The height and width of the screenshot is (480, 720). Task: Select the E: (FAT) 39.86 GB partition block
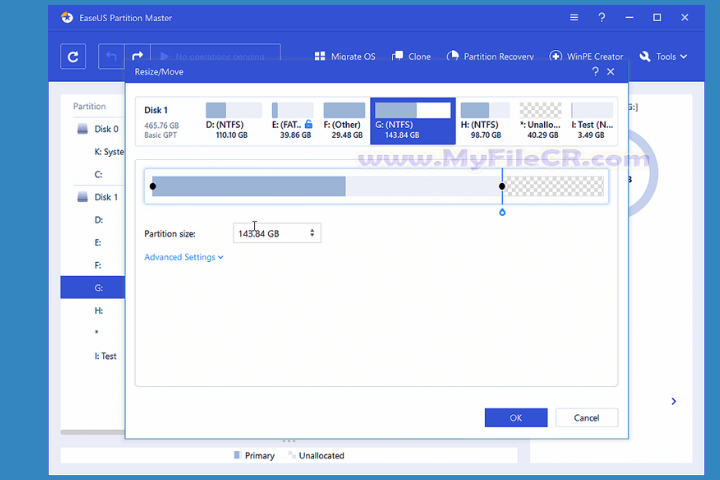pyautogui.click(x=292, y=121)
